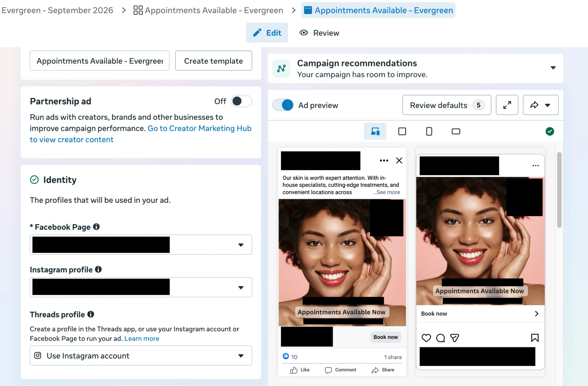Click the Review defaults button

point(447,105)
